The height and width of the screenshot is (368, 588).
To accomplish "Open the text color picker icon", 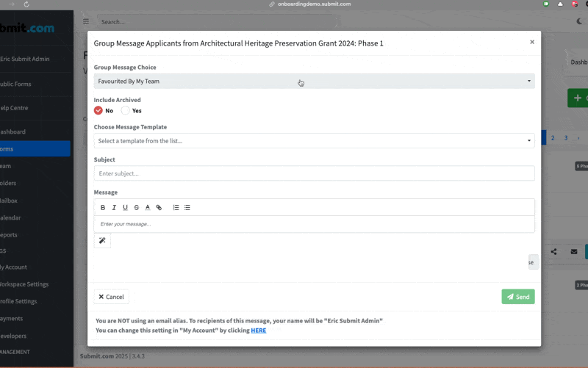I will click(x=148, y=207).
